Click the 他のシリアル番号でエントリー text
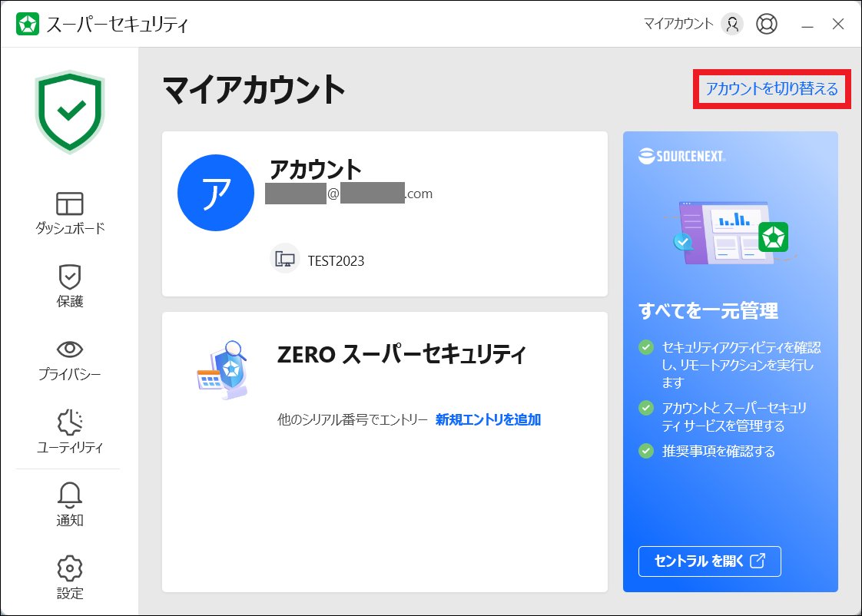The width and height of the screenshot is (862, 616). [x=353, y=420]
